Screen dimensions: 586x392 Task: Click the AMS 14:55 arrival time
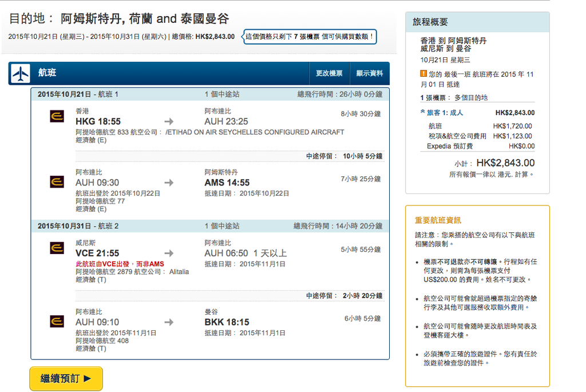[227, 183]
